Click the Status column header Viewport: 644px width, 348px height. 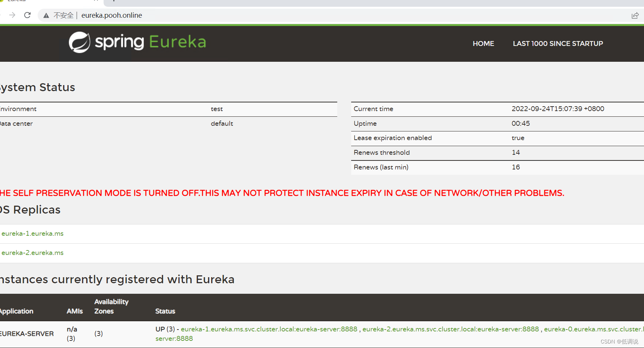click(165, 311)
